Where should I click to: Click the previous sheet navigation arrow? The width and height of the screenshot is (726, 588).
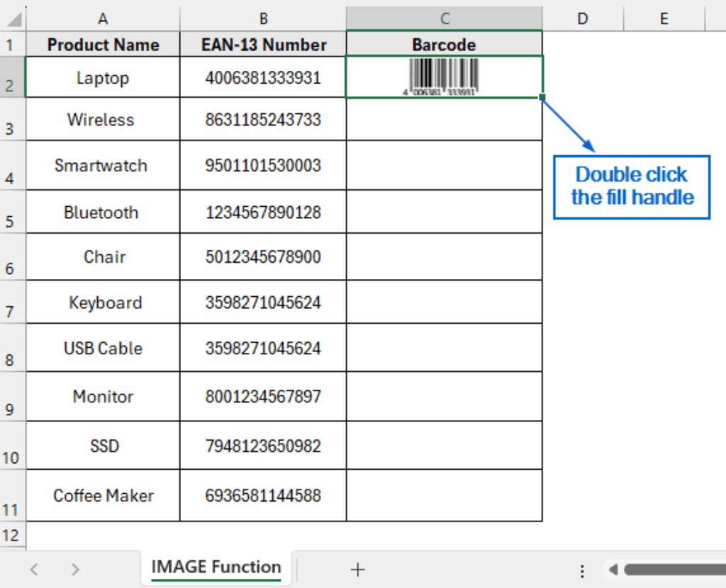[34, 569]
